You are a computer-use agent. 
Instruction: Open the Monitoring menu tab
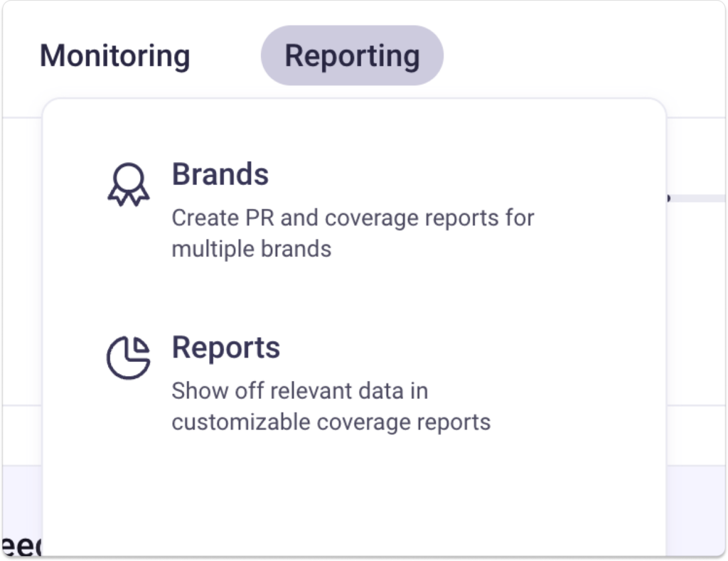click(114, 56)
